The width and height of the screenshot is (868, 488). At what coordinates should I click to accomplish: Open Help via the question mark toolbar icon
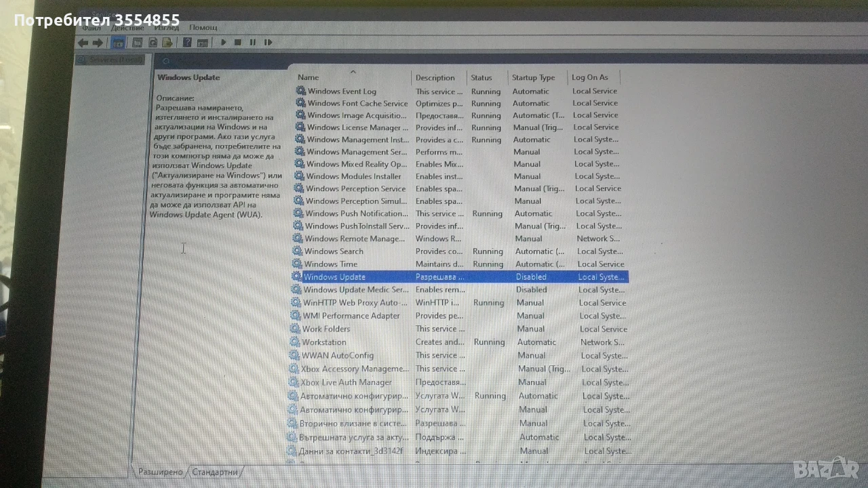[x=187, y=43]
